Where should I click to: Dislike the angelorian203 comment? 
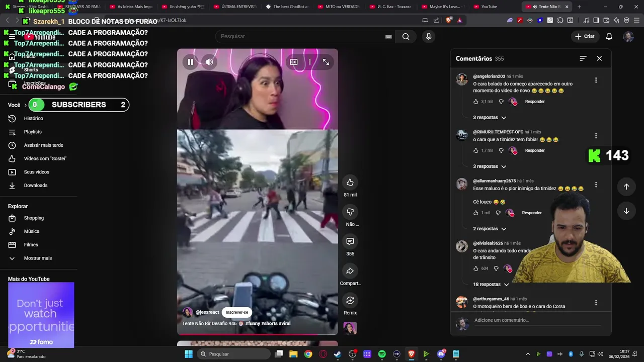click(x=501, y=102)
